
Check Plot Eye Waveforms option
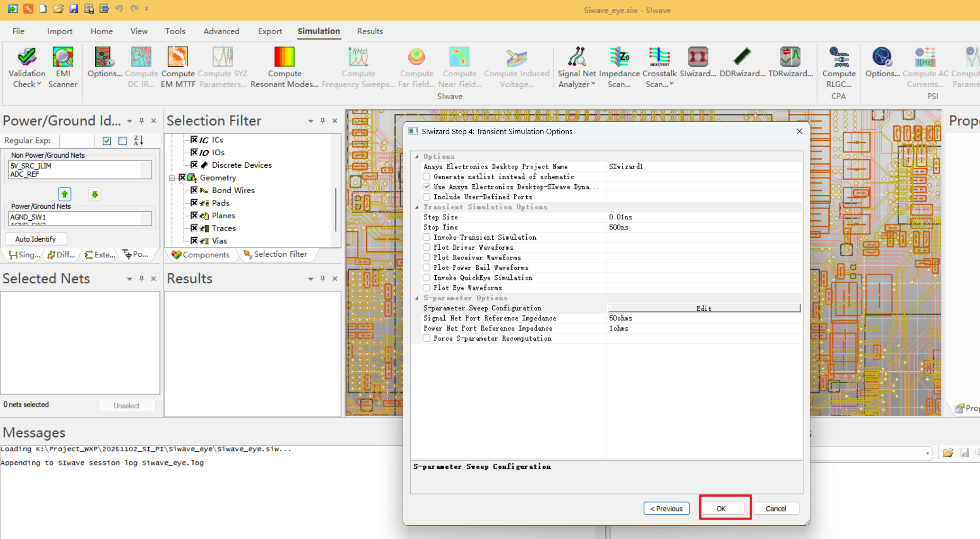tap(427, 288)
